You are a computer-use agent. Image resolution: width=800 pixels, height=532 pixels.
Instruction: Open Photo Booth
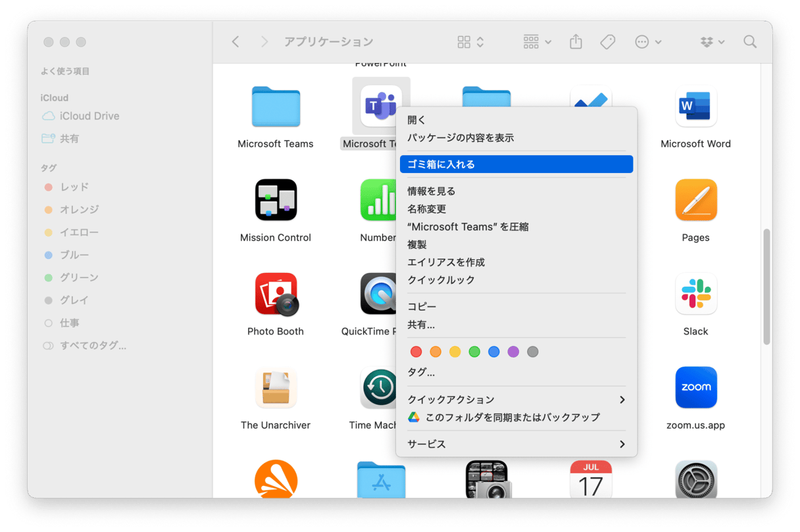click(x=276, y=294)
